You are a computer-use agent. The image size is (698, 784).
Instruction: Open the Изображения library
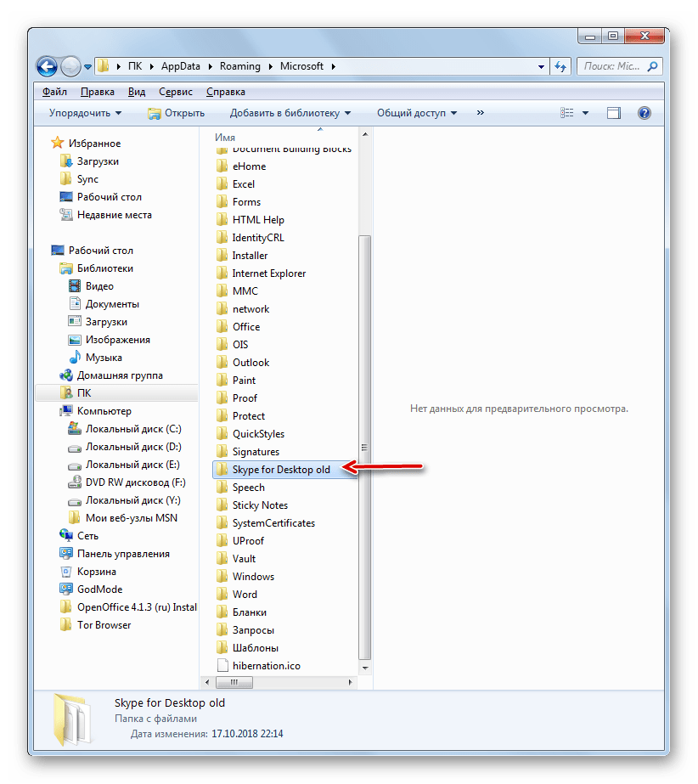point(109,340)
